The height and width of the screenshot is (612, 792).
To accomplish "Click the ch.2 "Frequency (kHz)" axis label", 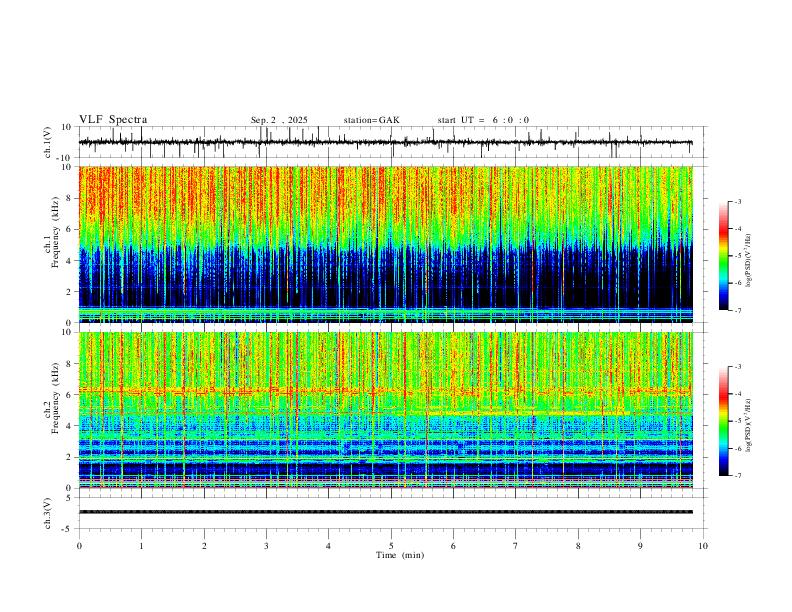I will click(55, 398).
